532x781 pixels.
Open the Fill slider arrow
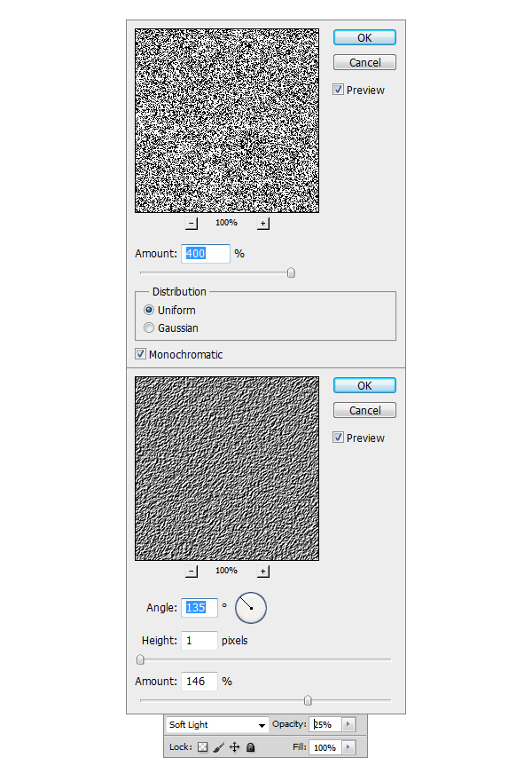click(348, 747)
